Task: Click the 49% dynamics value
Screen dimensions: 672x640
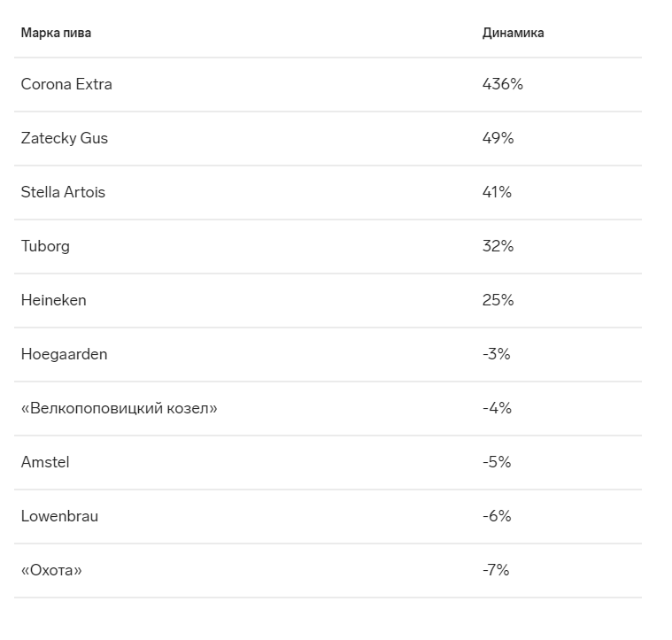Action: (x=498, y=138)
